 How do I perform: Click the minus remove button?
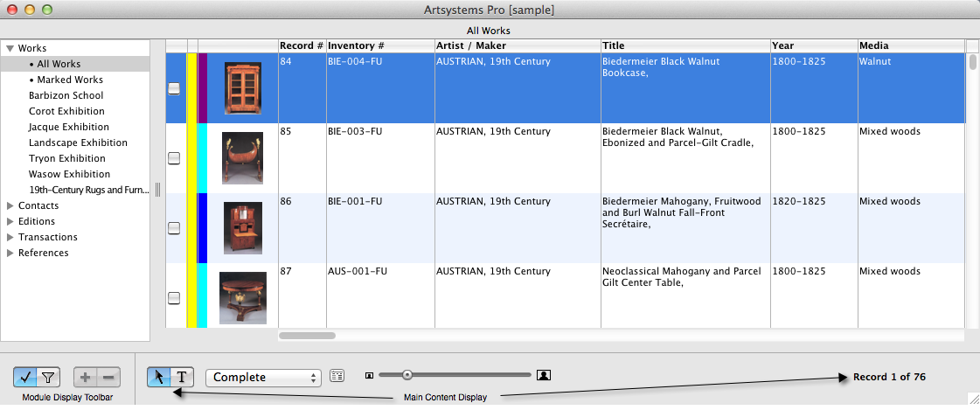point(108,378)
